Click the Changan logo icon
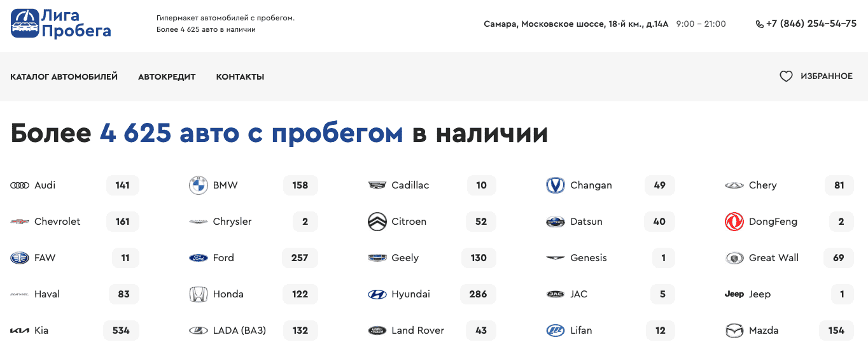 click(556, 185)
